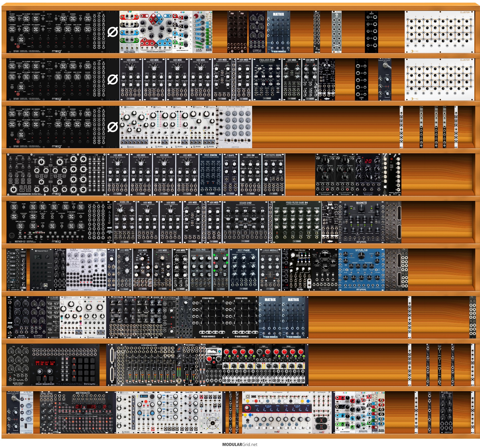Select the Erica Synths Bass Drum module
The image size is (480, 448).
click(18, 364)
